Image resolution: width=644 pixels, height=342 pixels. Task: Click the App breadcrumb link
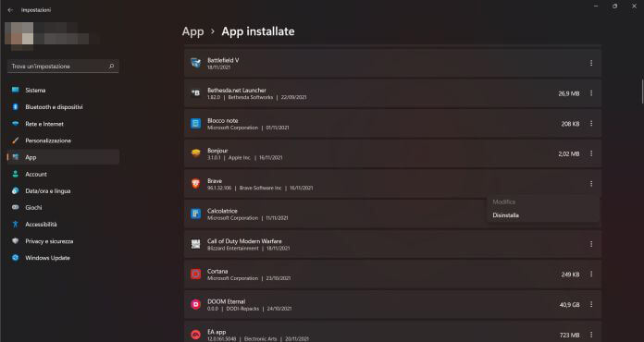point(193,31)
